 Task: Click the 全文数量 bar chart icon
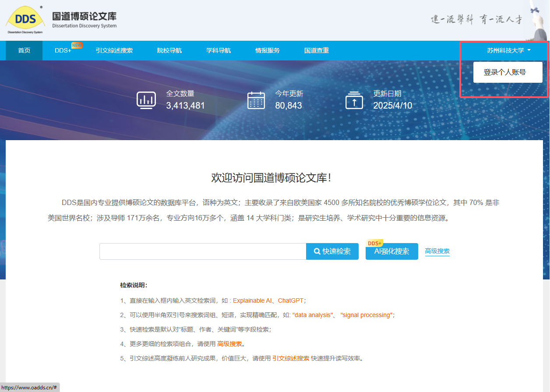(146, 100)
